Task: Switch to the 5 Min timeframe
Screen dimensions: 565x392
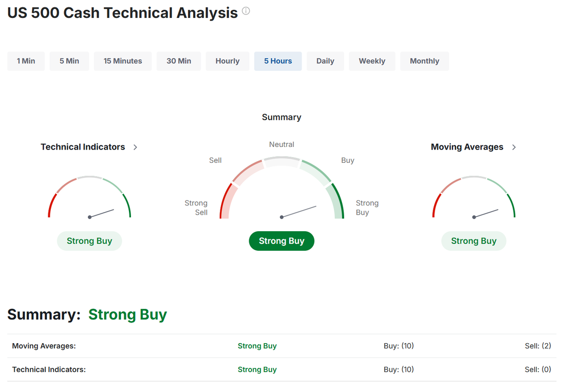Action: [69, 61]
